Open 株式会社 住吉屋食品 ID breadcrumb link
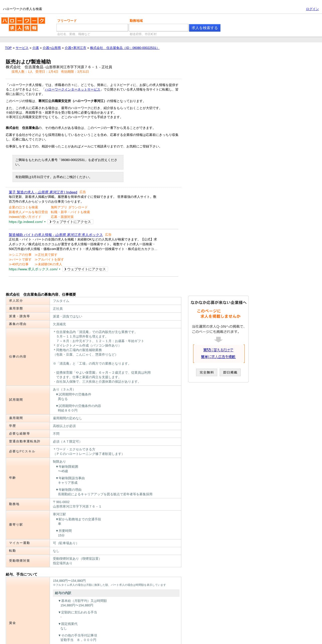The height and width of the screenshot is (644, 322). coord(125,48)
